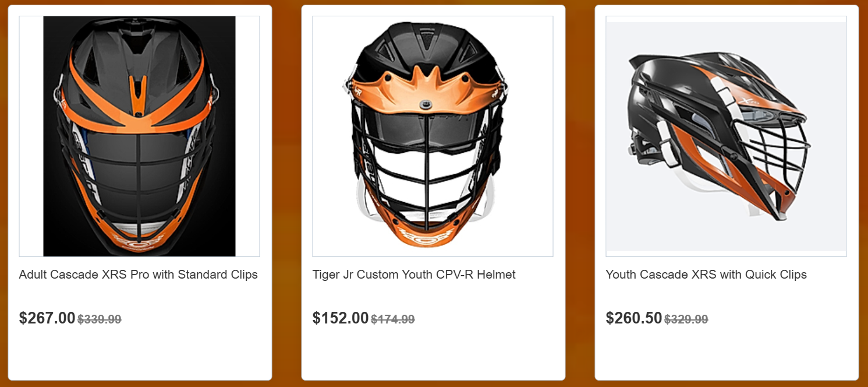868x387 pixels.
Task: Click empty card space under the $152.00 price
Action: click(433, 356)
